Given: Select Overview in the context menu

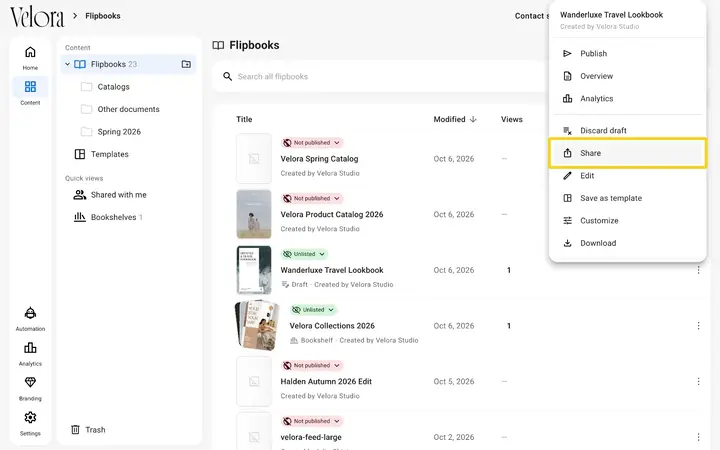Looking at the screenshot, I should coord(627,76).
